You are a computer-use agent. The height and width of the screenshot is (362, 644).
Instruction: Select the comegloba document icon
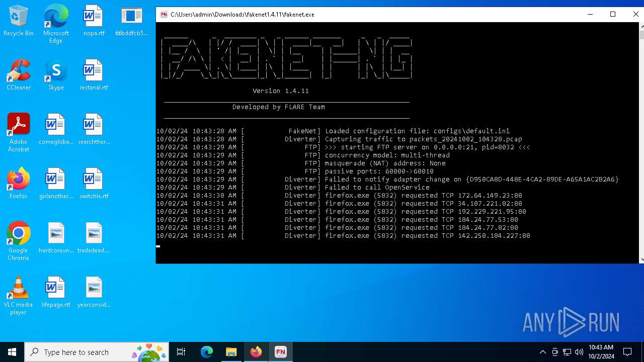click(x=56, y=130)
